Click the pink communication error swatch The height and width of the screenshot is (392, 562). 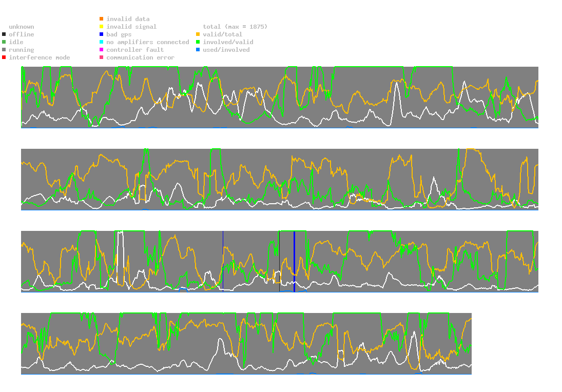click(x=102, y=57)
